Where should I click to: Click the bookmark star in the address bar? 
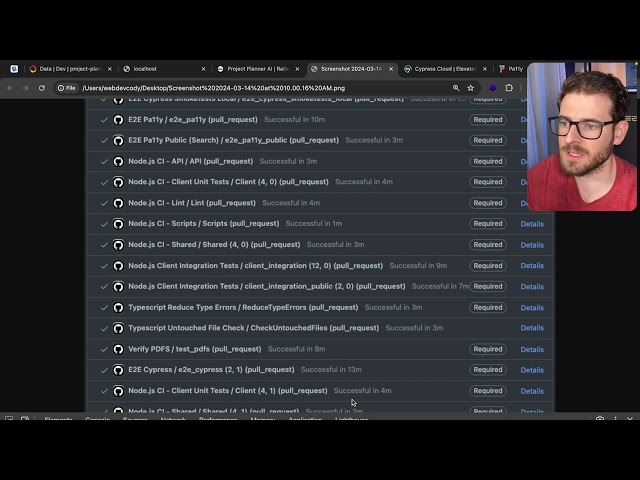(x=471, y=88)
